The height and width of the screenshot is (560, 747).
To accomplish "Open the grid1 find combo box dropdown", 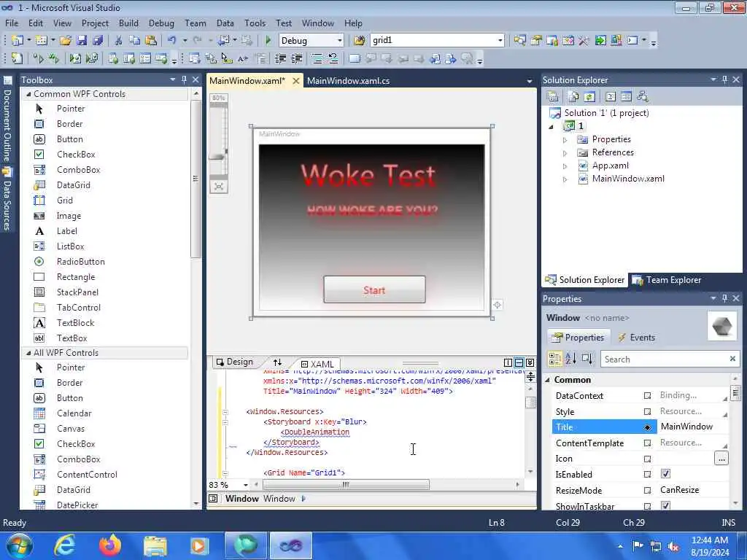I will pos(500,41).
